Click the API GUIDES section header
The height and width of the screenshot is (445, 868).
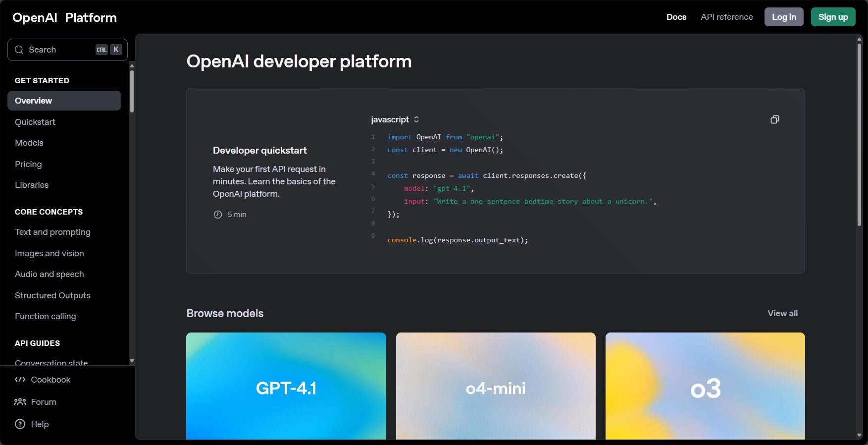click(x=38, y=343)
